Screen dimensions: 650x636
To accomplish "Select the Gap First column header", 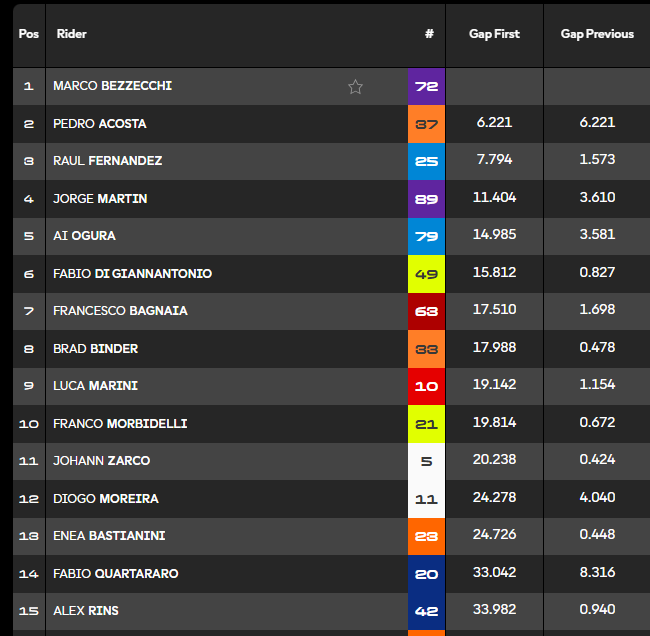I will click(x=494, y=34).
